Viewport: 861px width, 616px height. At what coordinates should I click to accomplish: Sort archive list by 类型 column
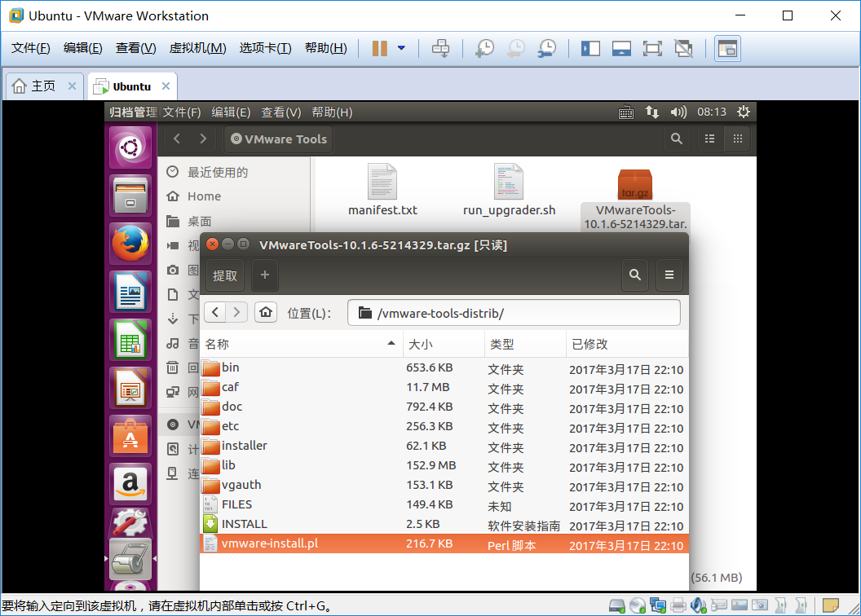pyautogui.click(x=525, y=344)
